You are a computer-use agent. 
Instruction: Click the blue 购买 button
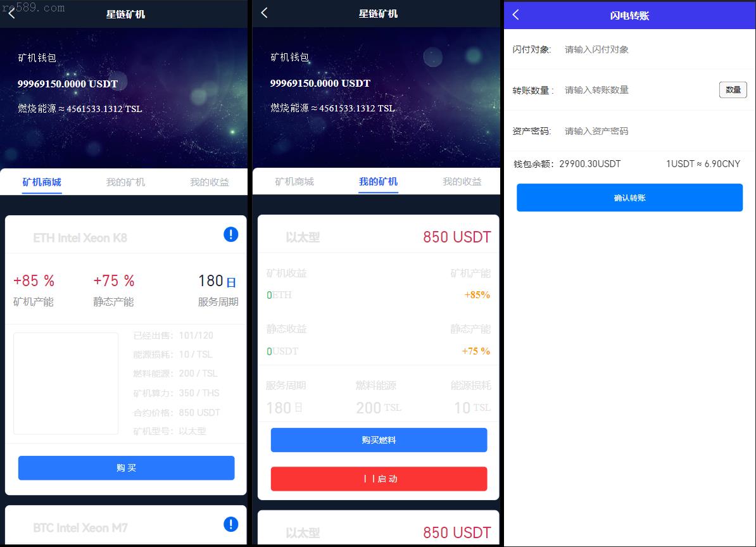pos(127,468)
